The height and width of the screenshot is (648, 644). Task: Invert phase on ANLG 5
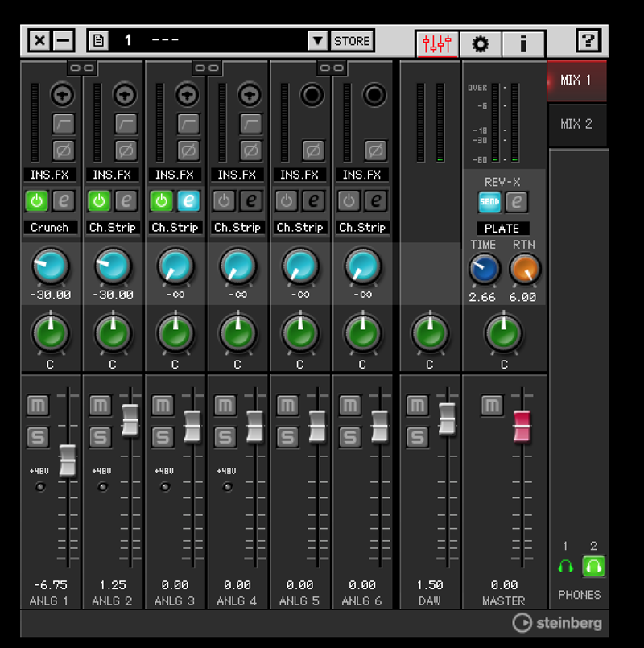point(313,151)
